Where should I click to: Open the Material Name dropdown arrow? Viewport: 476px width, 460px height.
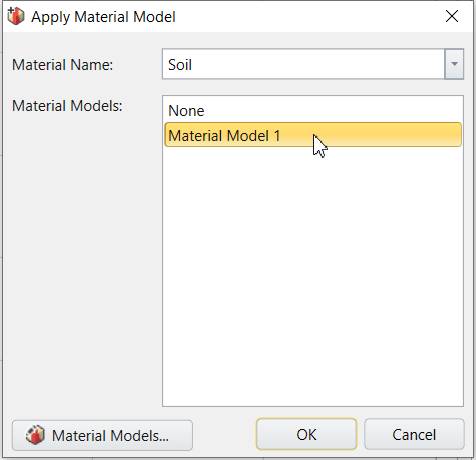[x=454, y=64]
